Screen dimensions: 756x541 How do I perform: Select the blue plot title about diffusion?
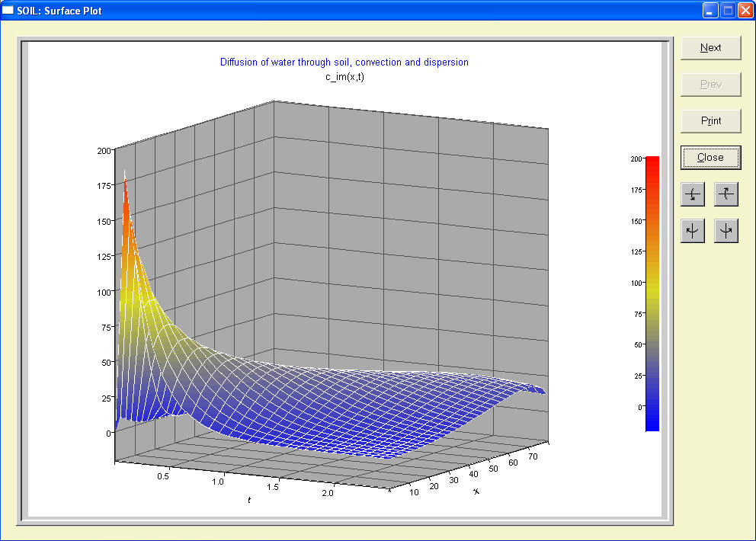pyautogui.click(x=344, y=62)
